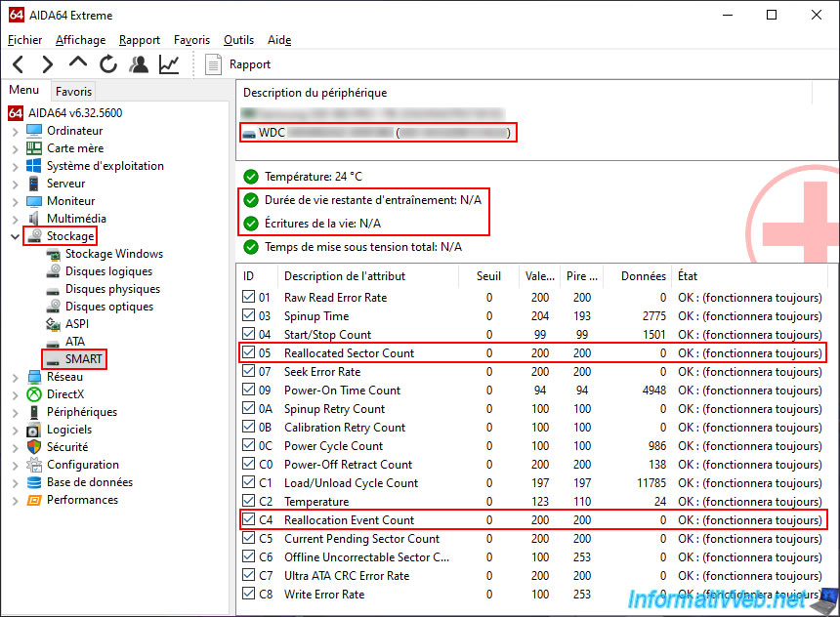Open the Outils menu
This screenshot has height=617, width=840.
238,40
